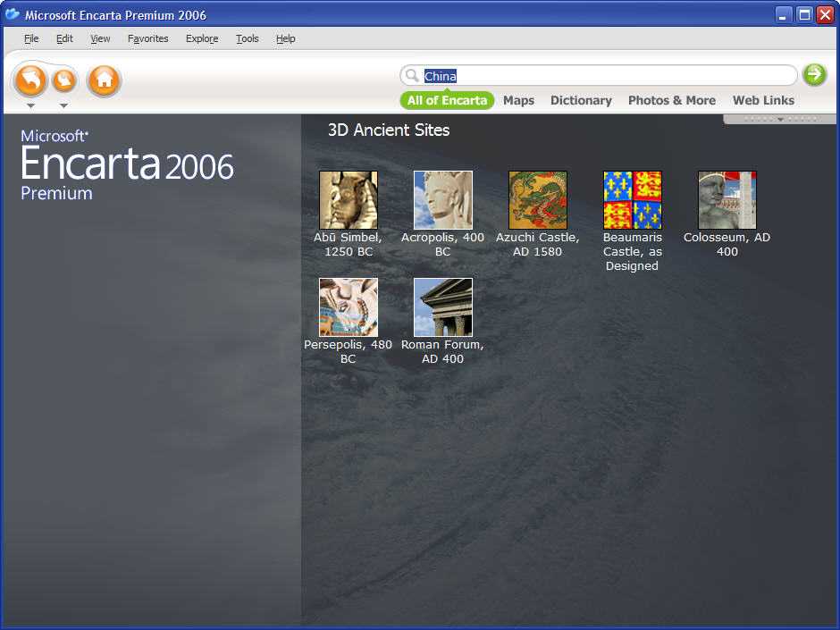840x630 pixels.
Task: Minimize the Encarta window
Action: [783, 15]
